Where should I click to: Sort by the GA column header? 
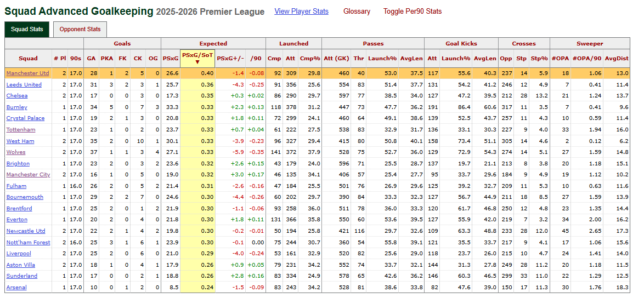click(x=91, y=59)
